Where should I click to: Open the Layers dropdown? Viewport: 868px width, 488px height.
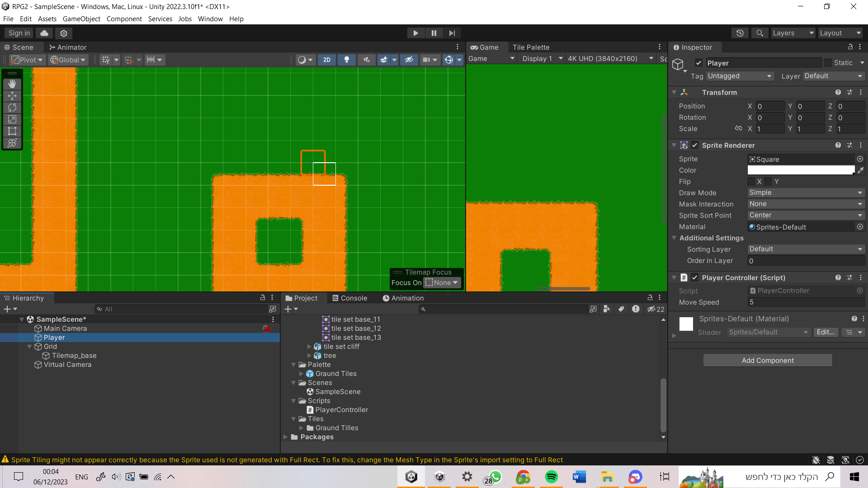pos(793,33)
